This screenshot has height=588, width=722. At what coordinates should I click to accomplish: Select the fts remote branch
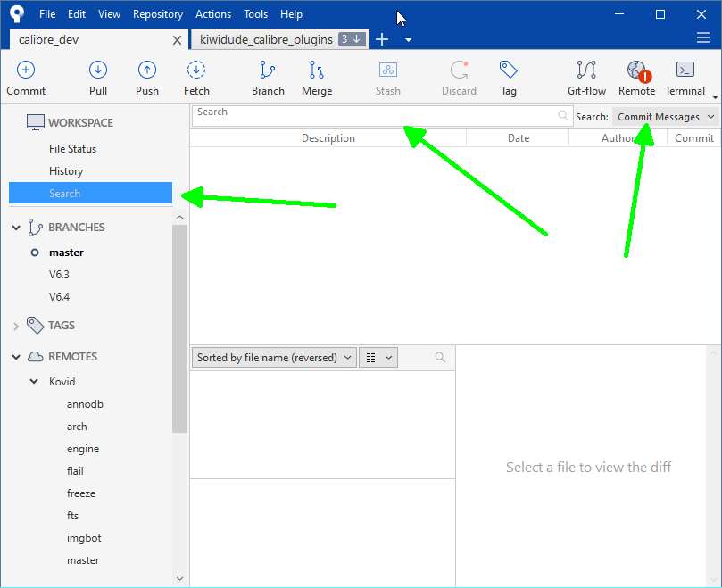point(72,516)
